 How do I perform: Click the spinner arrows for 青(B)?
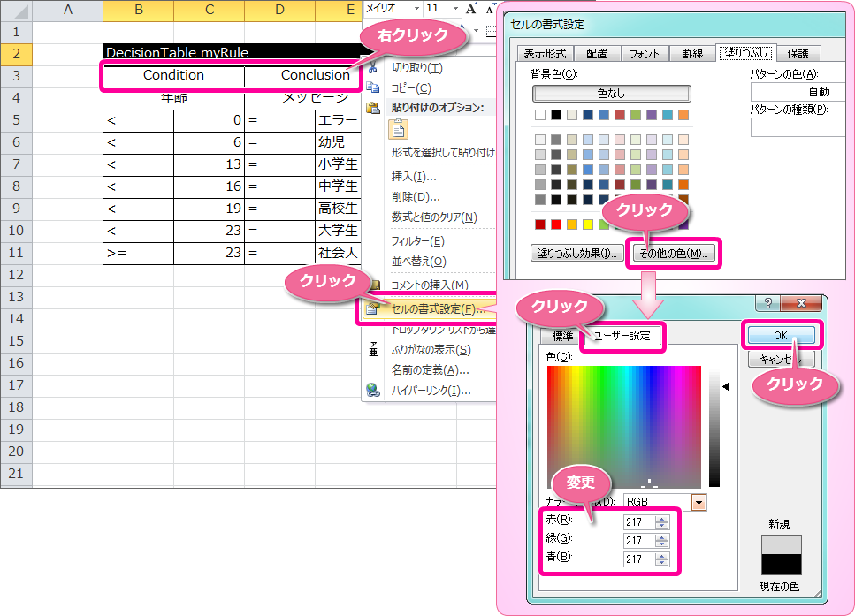pos(662,559)
